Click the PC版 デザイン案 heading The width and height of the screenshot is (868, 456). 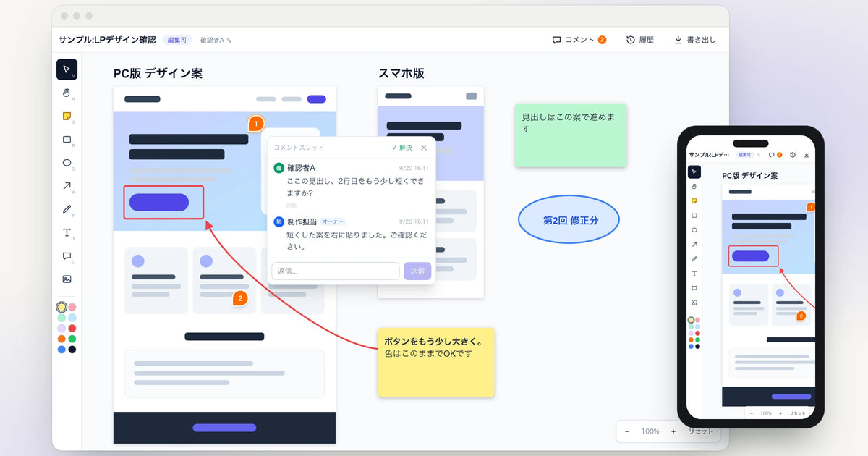pos(158,73)
